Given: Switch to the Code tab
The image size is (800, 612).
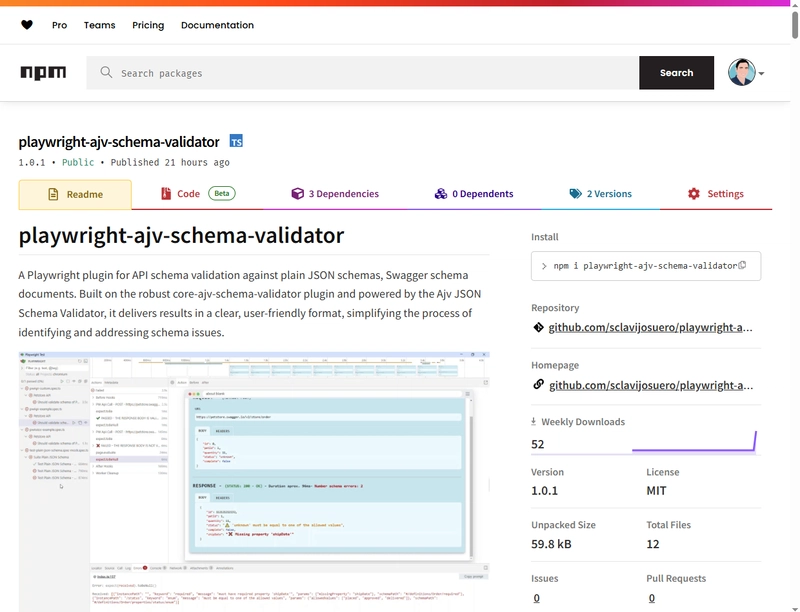Looking at the screenshot, I should click(x=197, y=194).
